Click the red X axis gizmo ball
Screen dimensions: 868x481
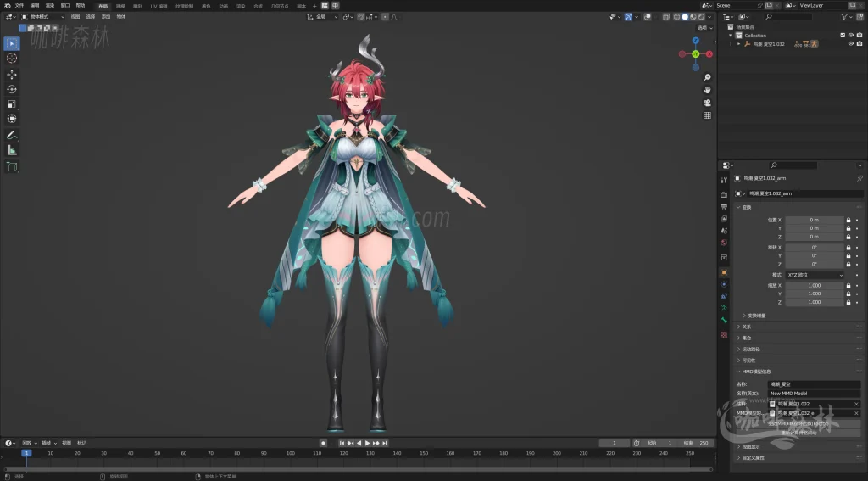click(x=709, y=54)
